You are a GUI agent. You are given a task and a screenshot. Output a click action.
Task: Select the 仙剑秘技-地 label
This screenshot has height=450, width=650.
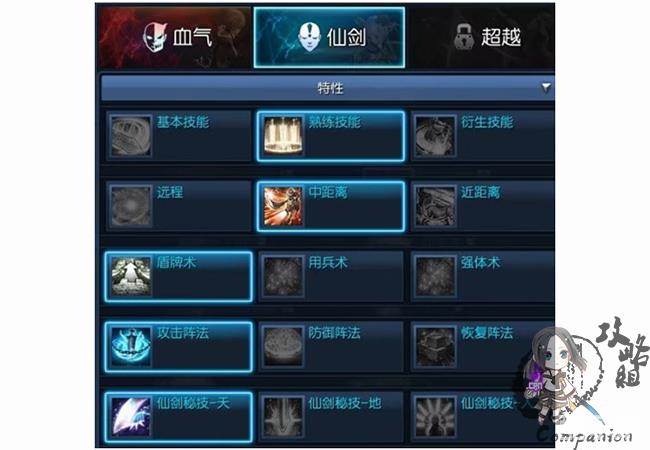tap(345, 403)
